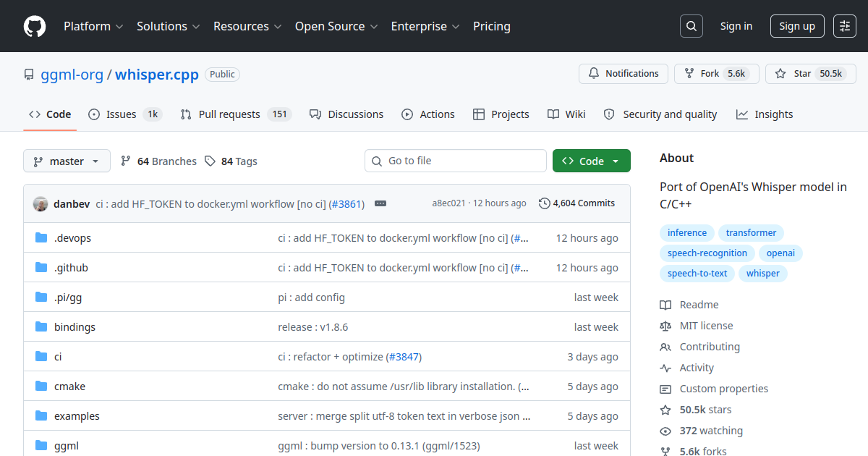Open the Resources dropdown menu
Image resolution: width=868 pixels, height=456 pixels.
[247, 26]
